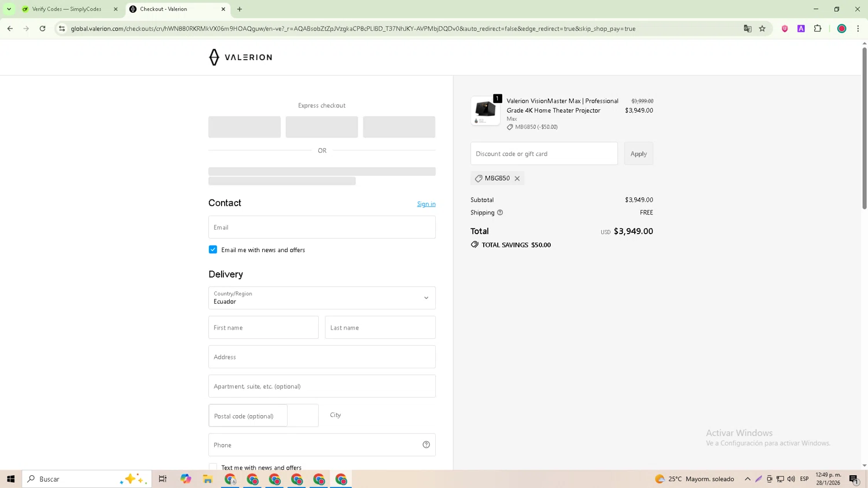
Task: Click the Apply discount button
Action: [638, 154]
